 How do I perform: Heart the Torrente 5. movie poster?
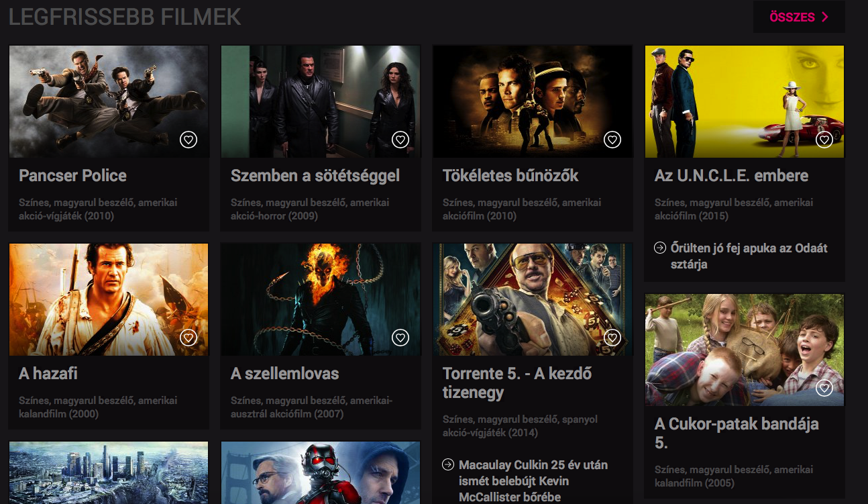[612, 338]
